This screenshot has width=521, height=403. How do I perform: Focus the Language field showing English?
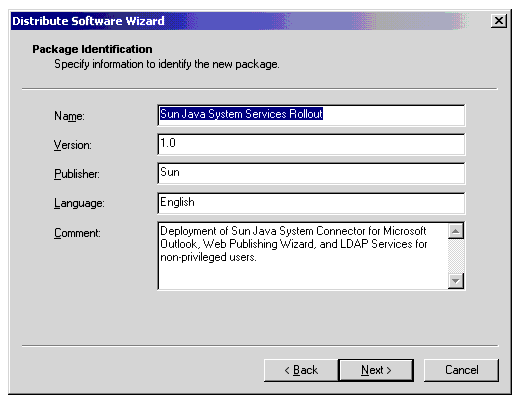(x=311, y=203)
